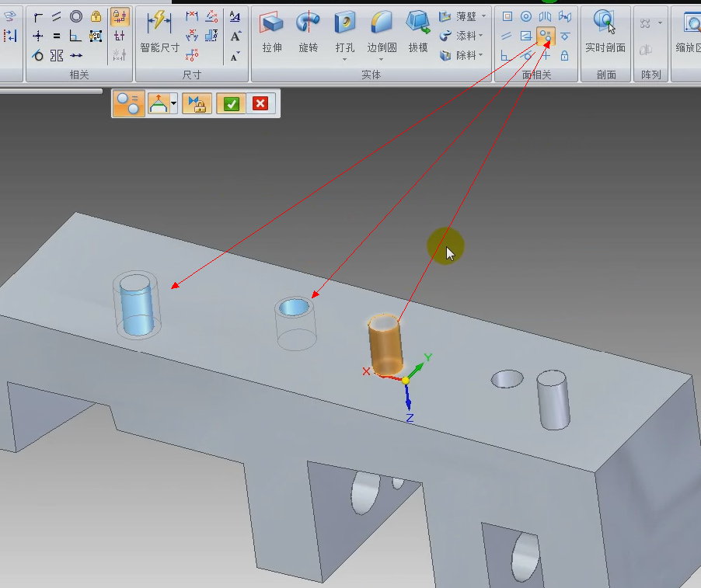Screen dimensions: 701x588
Task: Apply the Symmetric relationship
Action: tap(57, 55)
